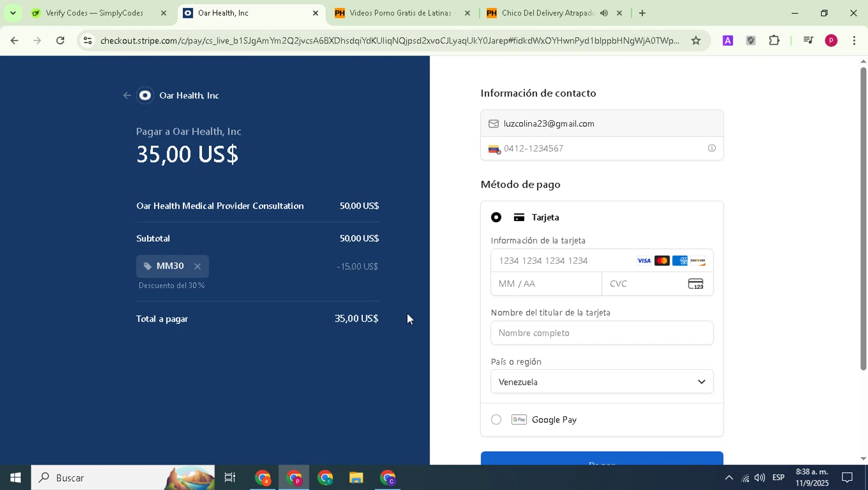Click the purple A extension icon
Image resolution: width=868 pixels, height=490 pixels.
[x=728, y=40]
